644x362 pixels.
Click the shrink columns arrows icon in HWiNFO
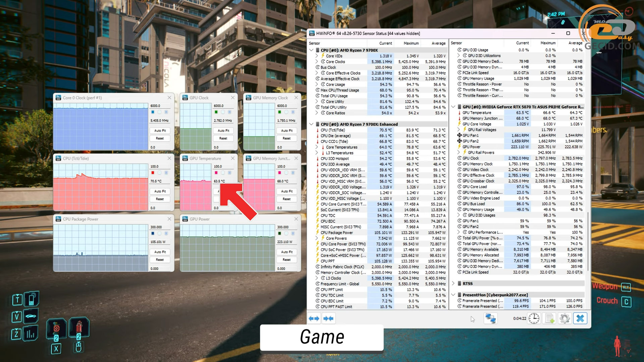[x=328, y=318]
